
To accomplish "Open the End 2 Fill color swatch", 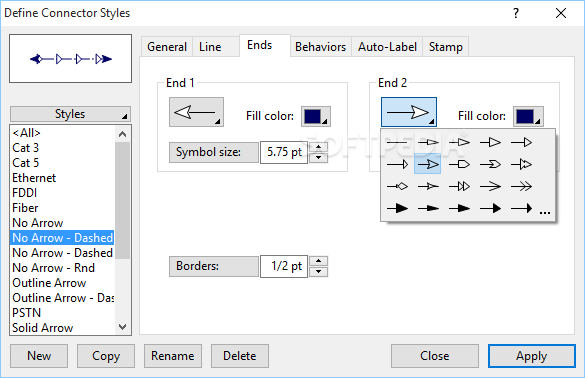I will [x=528, y=116].
